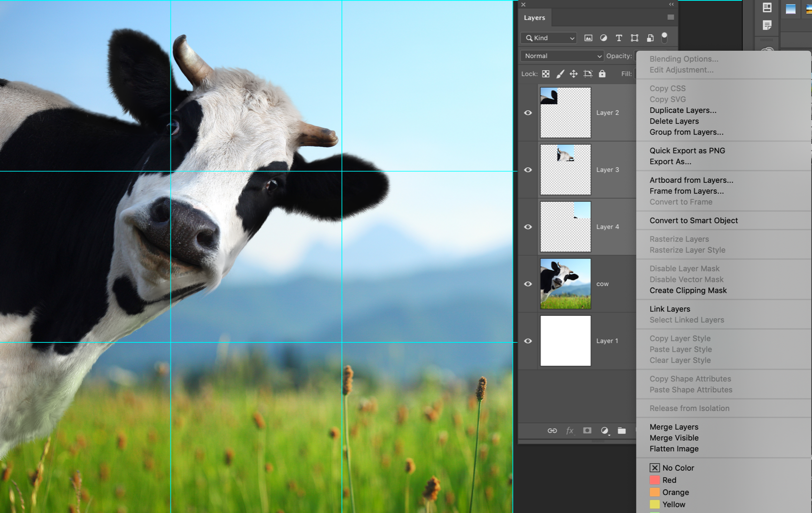Filter layers by pixel layer icon

coord(588,38)
